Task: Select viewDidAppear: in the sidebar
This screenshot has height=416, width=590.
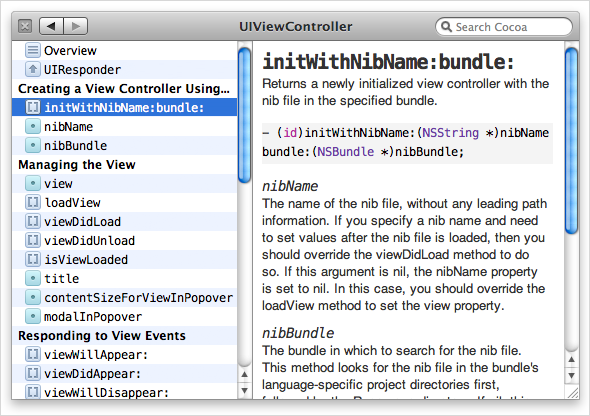Action: pyautogui.click(x=125, y=373)
